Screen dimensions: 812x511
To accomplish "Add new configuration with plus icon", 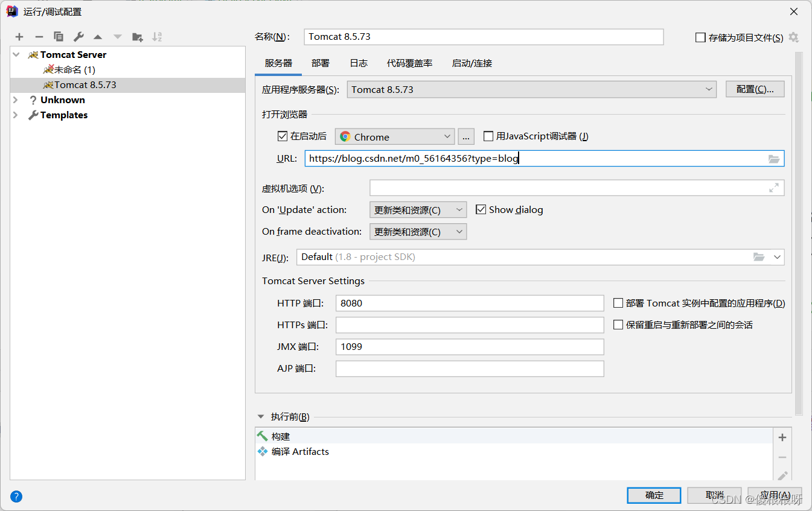I will tap(19, 37).
